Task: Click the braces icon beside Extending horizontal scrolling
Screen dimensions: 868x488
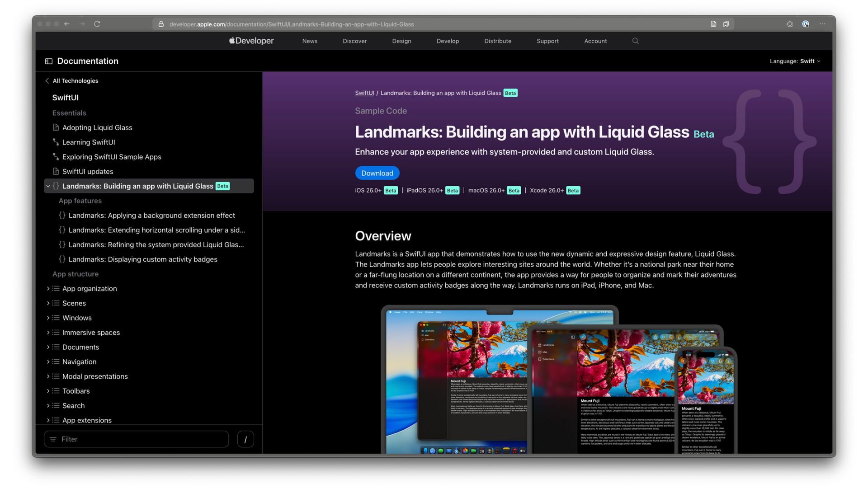Action: tap(62, 230)
